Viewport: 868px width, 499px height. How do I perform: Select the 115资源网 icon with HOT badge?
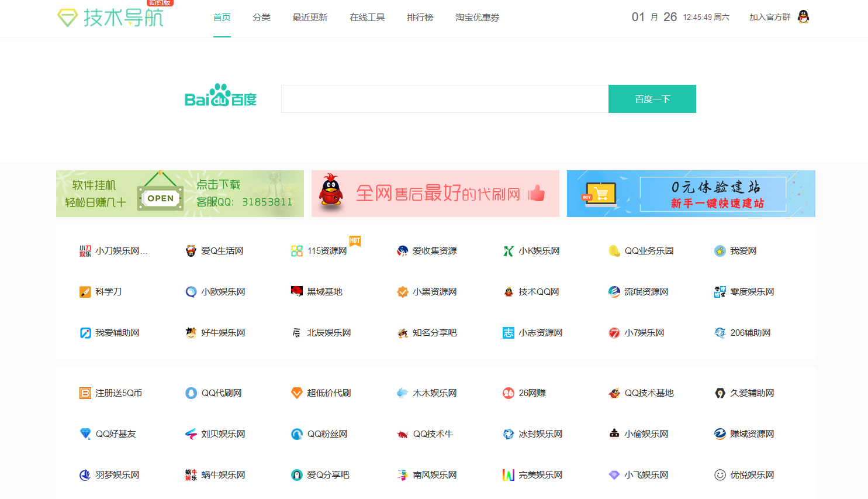(x=297, y=250)
